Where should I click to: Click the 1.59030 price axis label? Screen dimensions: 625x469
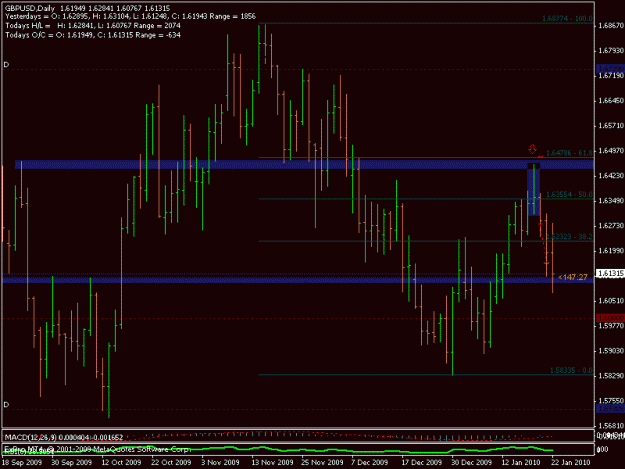pyautogui.click(x=611, y=351)
